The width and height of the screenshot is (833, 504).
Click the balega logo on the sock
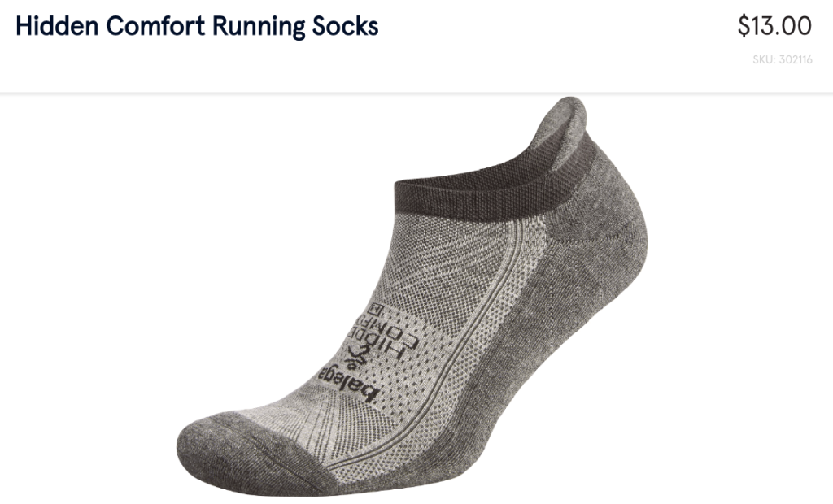pyautogui.click(x=349, y=384)
